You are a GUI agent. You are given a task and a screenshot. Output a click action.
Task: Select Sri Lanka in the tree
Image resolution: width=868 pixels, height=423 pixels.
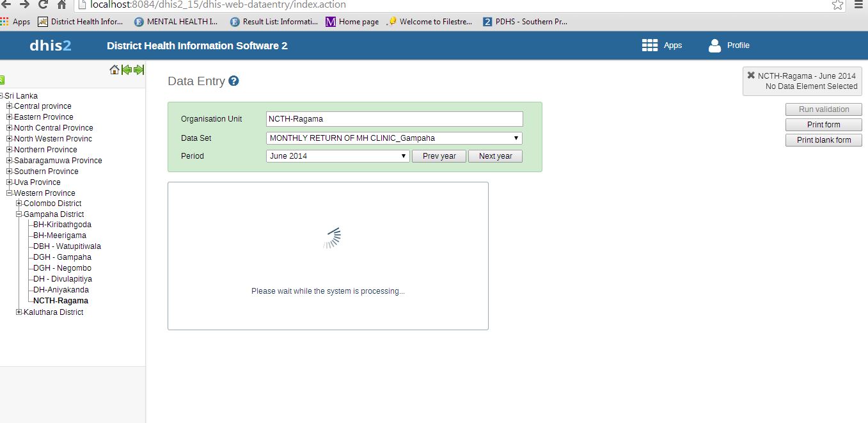pyautogui.click(x=21, y=96)
